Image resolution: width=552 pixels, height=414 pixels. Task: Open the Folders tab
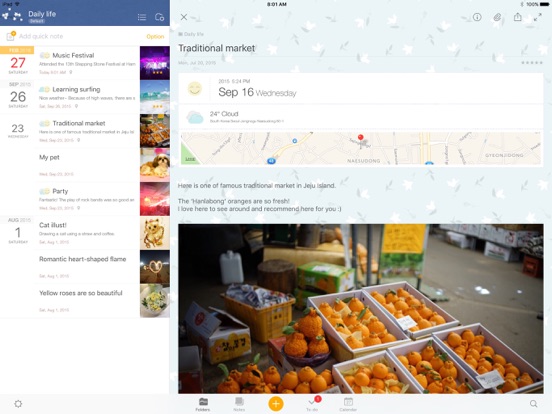(203, 404)
